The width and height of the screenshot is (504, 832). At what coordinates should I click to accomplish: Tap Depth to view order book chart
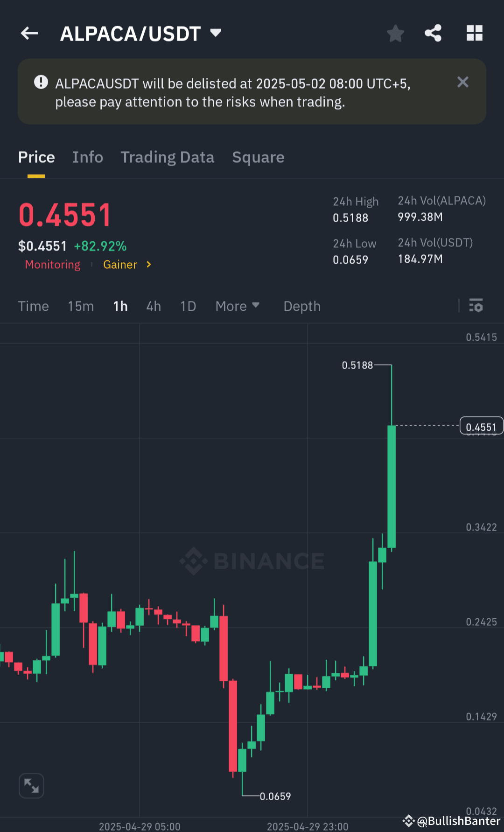pos(301,306)
